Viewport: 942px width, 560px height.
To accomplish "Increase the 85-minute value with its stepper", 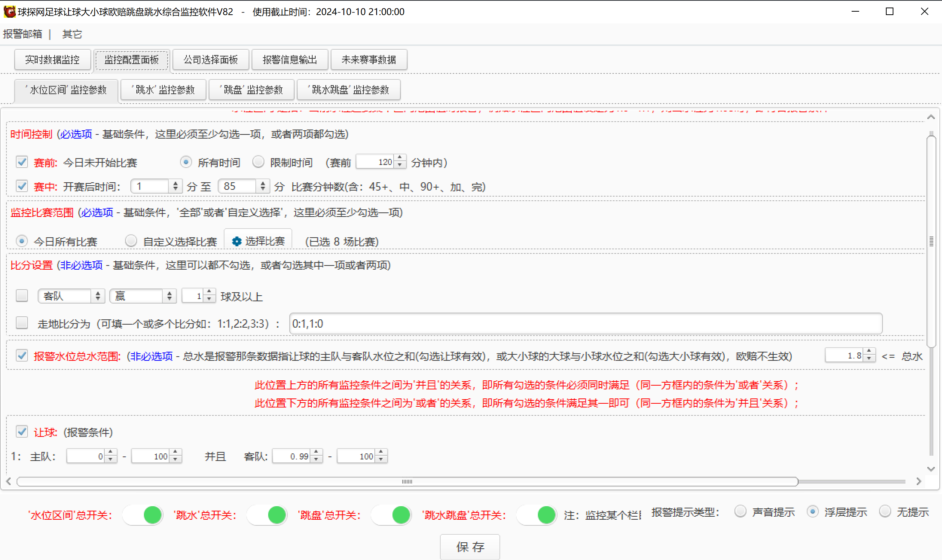I will [x=263, y=183].
